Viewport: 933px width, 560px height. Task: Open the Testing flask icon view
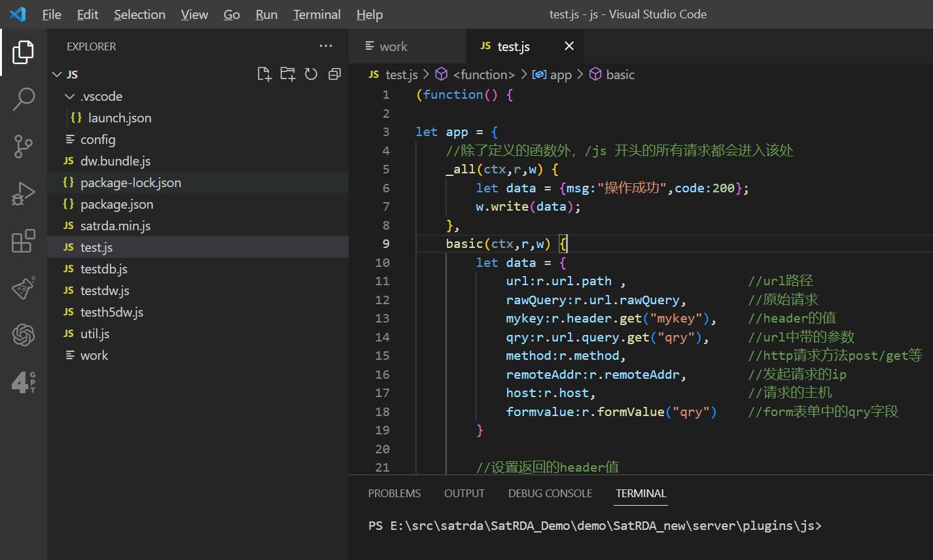[24, 288]
